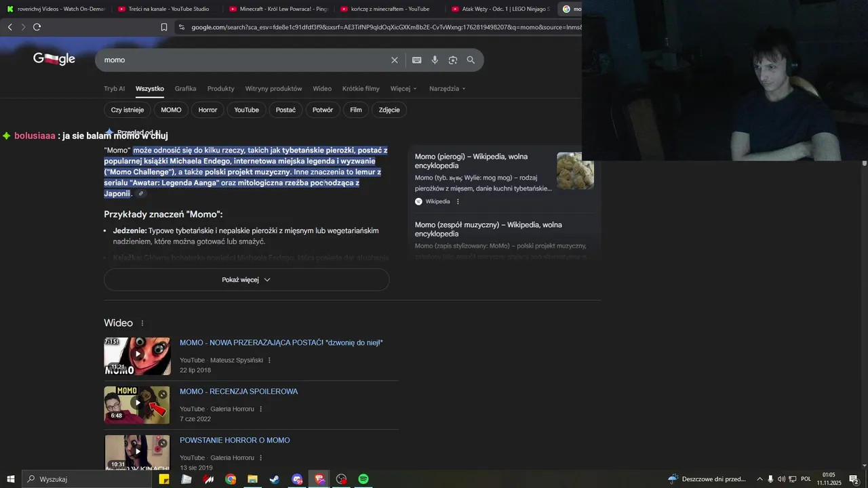Open POWSTANIE HORROR O MOMO link

235,441
